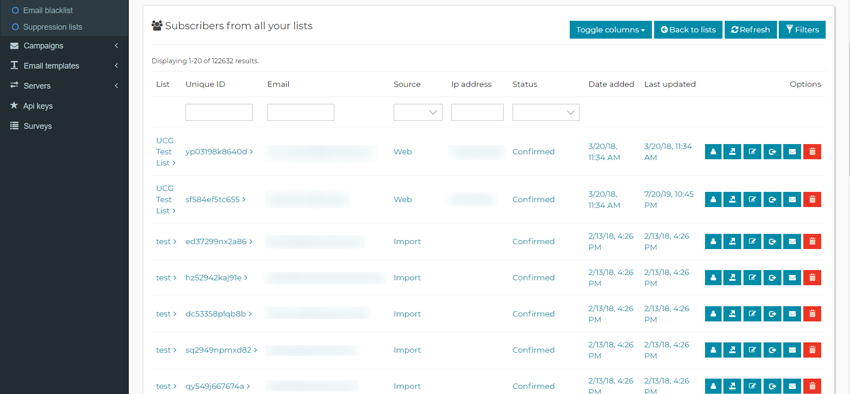The image size is (850, 394).
Task: Open subscriber link yp03198k8640d
Action: coord(219,152)
